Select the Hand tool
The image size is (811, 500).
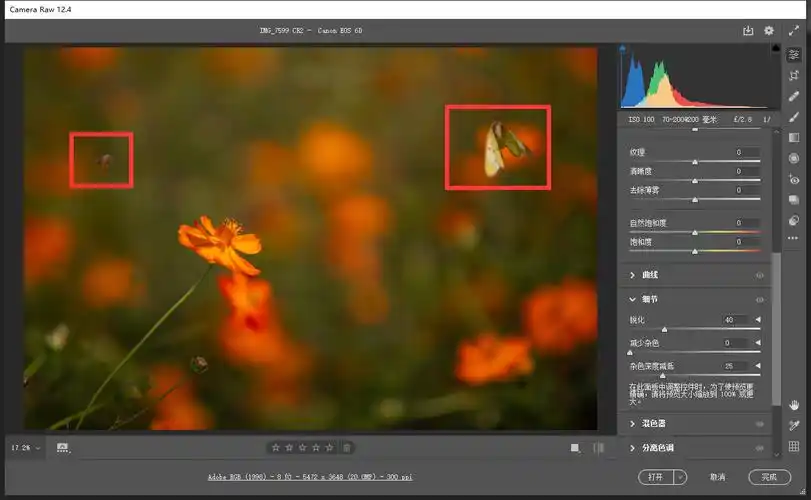pyautogui.click(x=794, y=405)
